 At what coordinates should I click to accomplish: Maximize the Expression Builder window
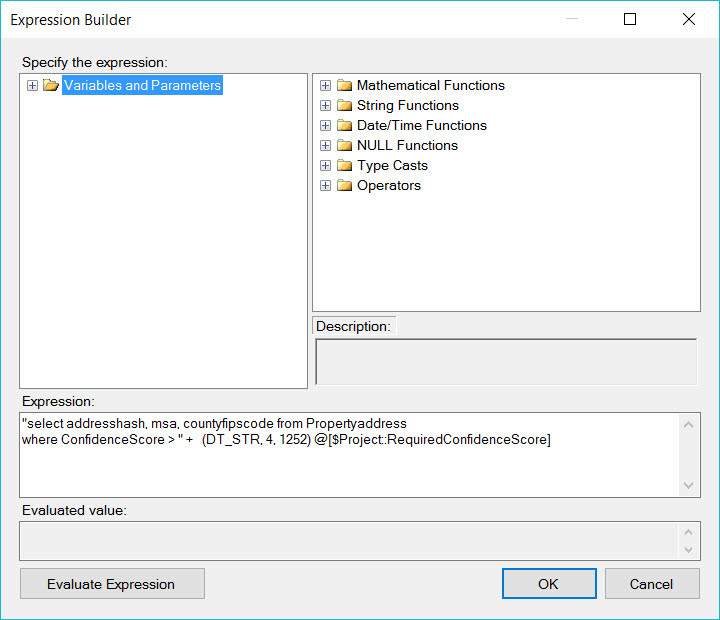pyautogui.click(x=630, y=19)
